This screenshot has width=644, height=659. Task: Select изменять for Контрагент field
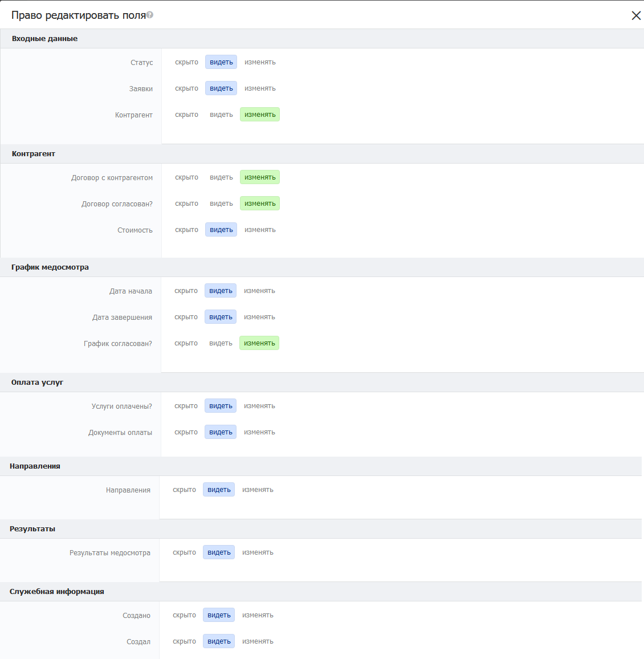[x=260, y=115]
